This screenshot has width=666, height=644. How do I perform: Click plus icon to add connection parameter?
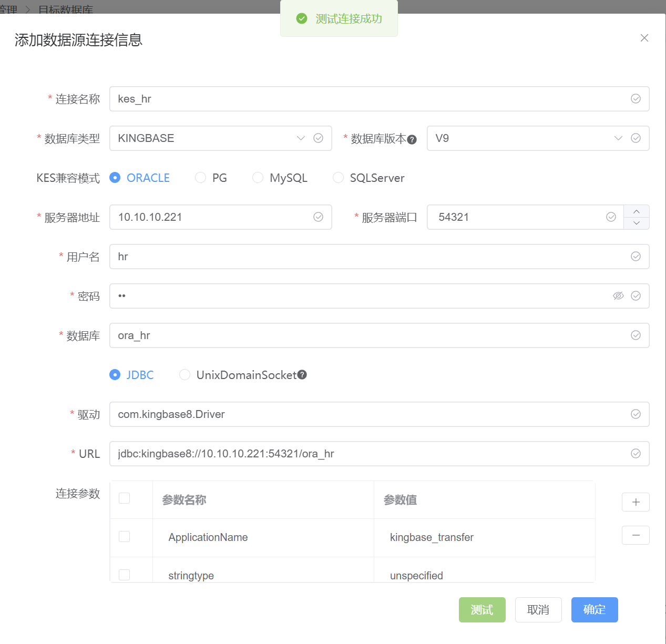(x=636, y=502)
